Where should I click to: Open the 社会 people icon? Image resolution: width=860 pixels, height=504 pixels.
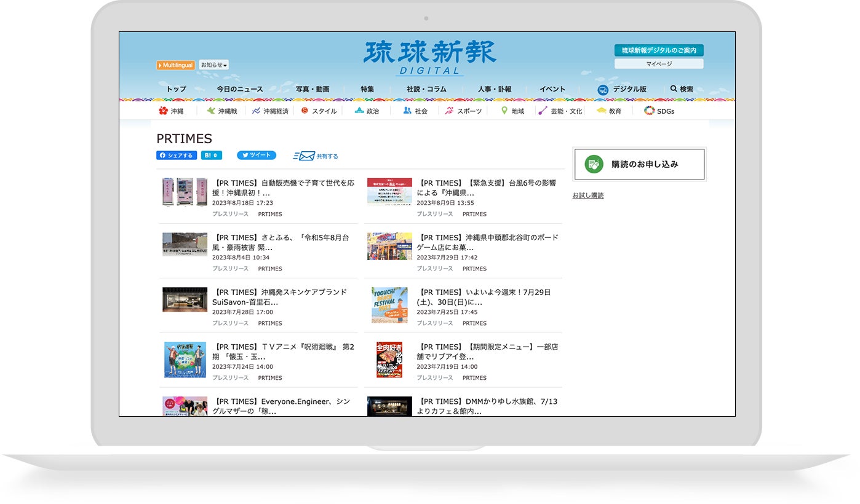coord(407,111)
